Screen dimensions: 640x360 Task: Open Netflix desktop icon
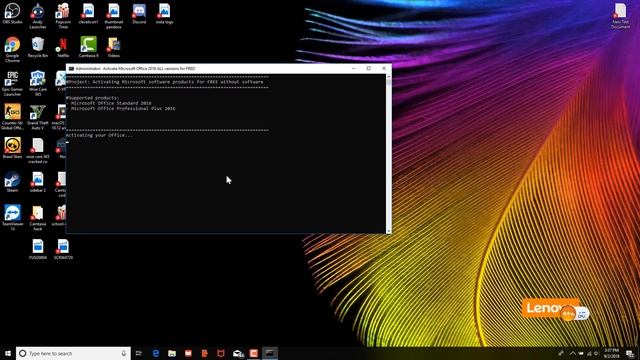(x=63, y=47)
